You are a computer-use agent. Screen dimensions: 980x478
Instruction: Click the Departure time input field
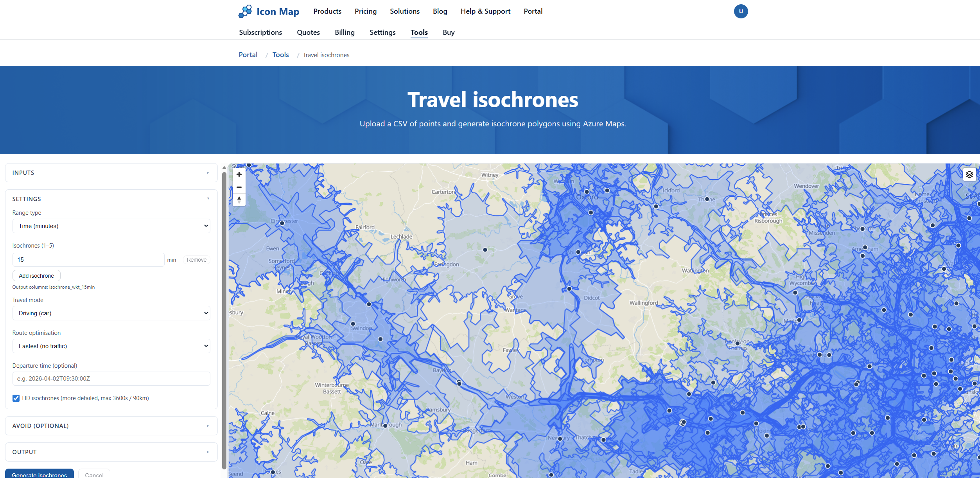click(x=111, y=378)
